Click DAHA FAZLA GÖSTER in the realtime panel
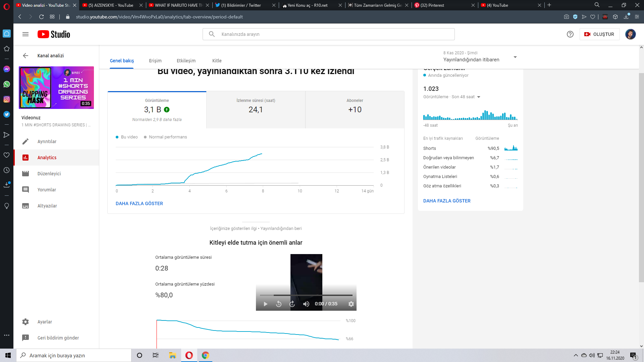The height and width of the screenshot is (362, 644). click(x=447, y=201)
